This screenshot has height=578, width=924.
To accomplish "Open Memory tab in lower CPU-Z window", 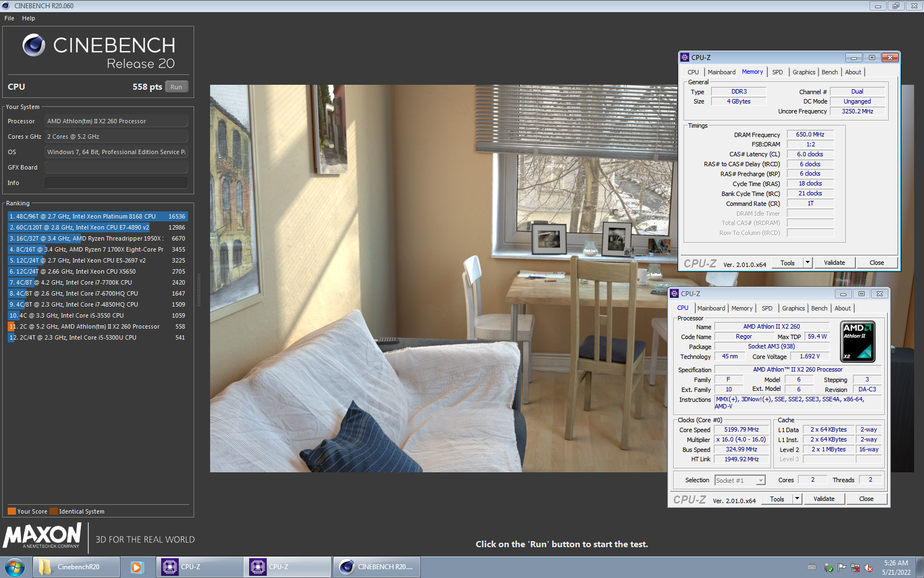I will point(741,308).
